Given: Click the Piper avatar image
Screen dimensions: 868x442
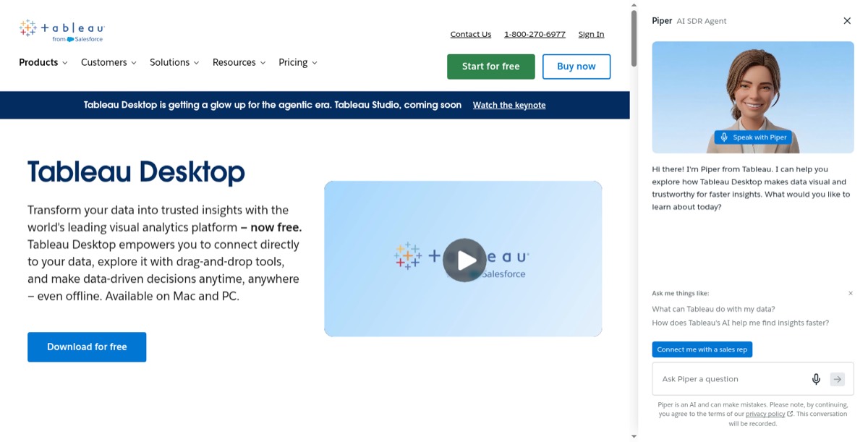Looking at the screenshot, I should [x=753, y=97].
